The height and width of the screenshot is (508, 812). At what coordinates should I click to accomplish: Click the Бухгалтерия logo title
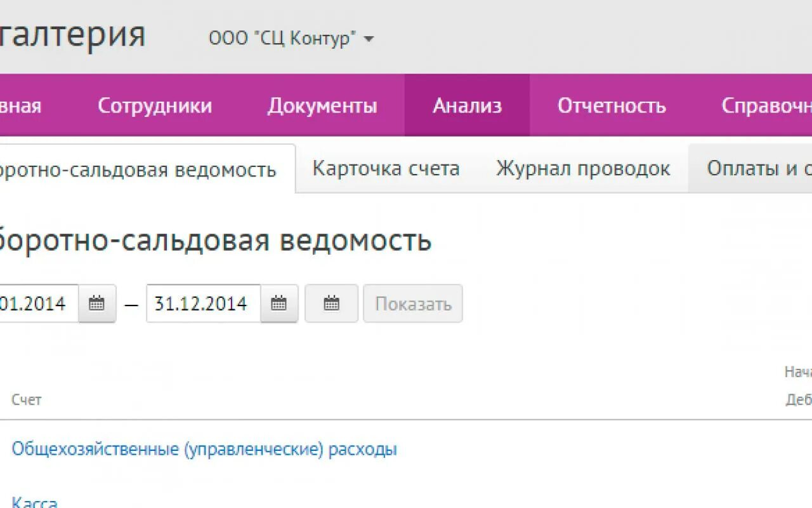(x=72, y=35)
